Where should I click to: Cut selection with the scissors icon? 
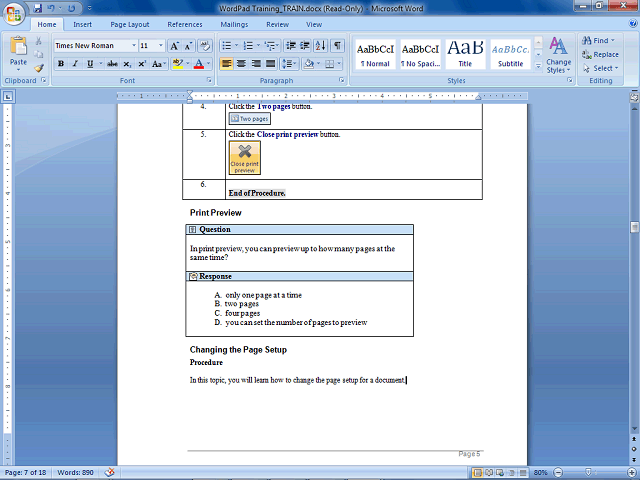point(39,41)
